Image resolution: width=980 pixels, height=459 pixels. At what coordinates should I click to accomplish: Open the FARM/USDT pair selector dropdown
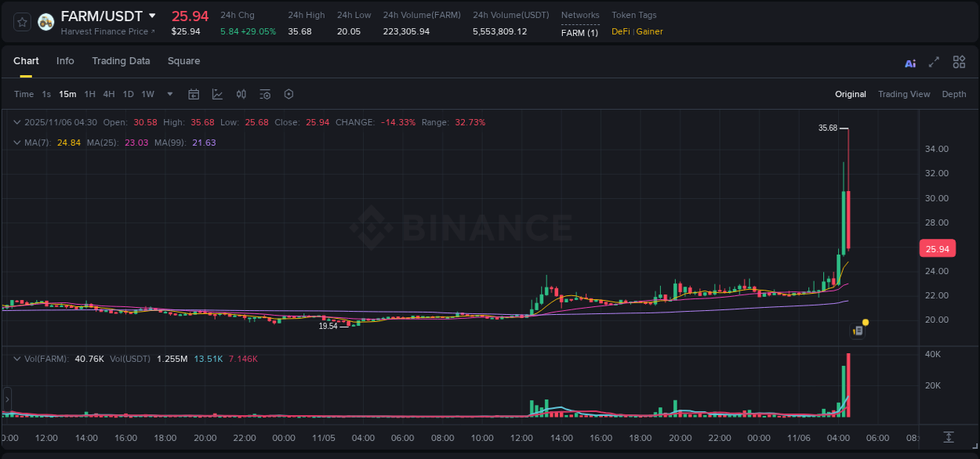pyautogui.click(x=154, y=16)
